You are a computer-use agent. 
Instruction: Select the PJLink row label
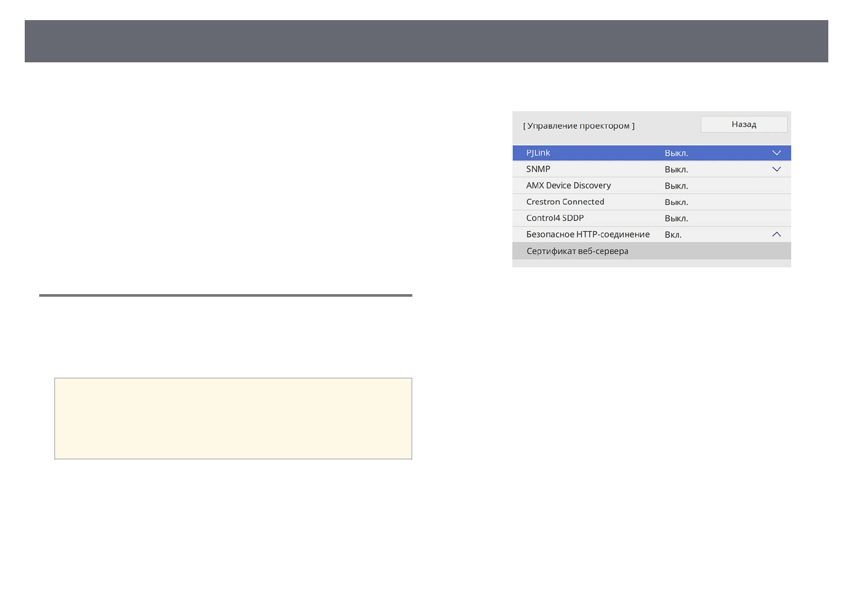pyautogui.click(x=538, y=153)
